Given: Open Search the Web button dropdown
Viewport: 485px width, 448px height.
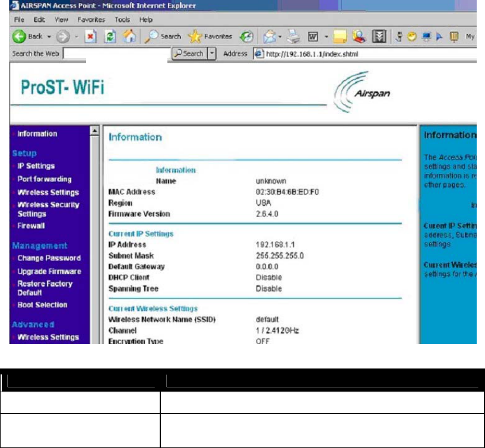Looking at the screenshot, I should coord(211,54).
